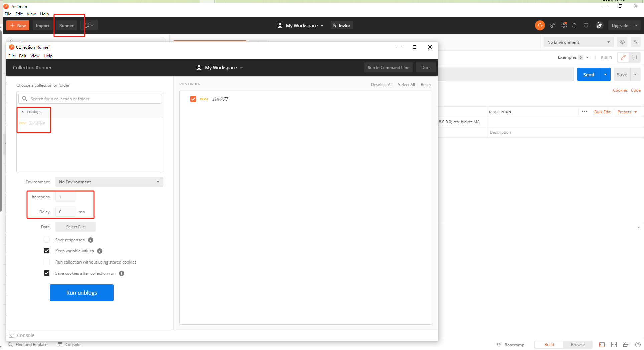The height and width of the screenshot is (350, 644).
Task: Switch to Browse mode toggle
Action: click(578, 345)
